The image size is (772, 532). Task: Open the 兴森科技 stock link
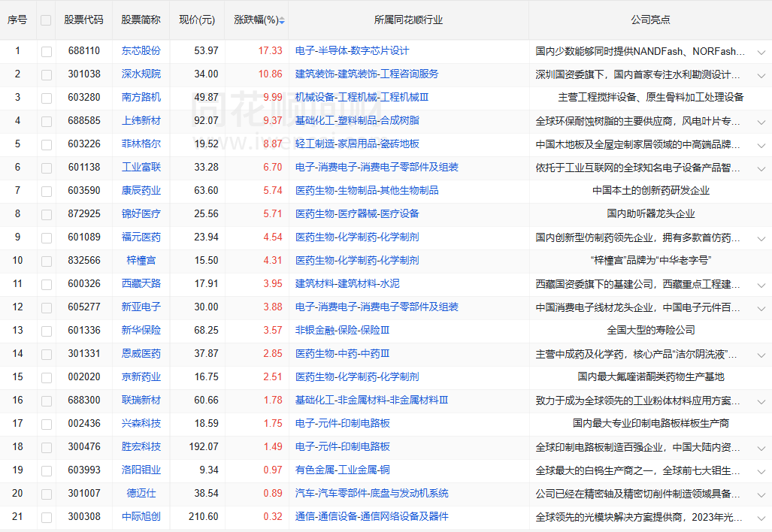141,423
